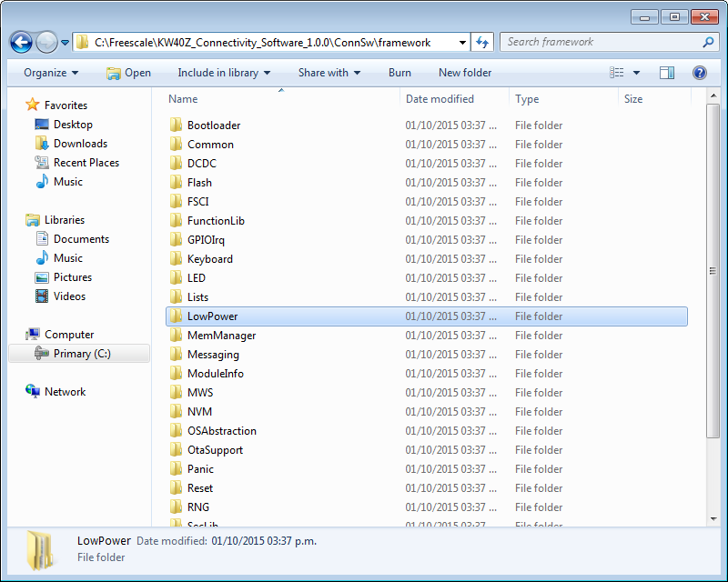Select the Keyboard folder icon

[176, 258]
